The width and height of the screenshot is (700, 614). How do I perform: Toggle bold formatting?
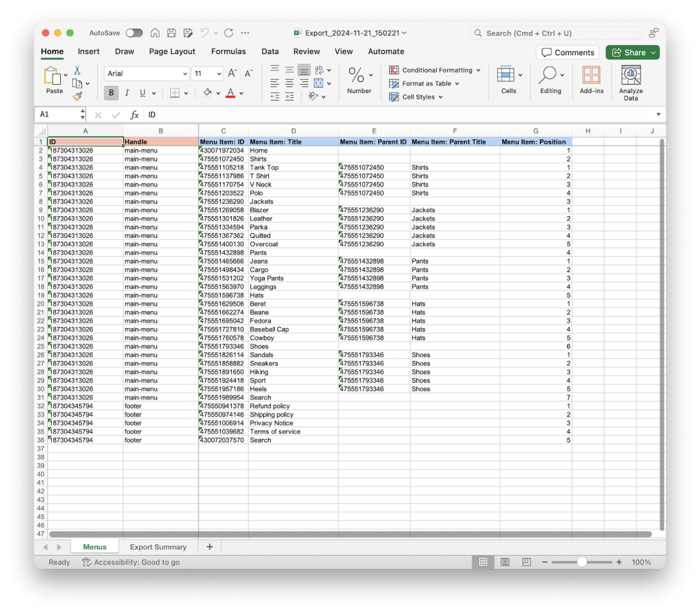coord(111,93)
